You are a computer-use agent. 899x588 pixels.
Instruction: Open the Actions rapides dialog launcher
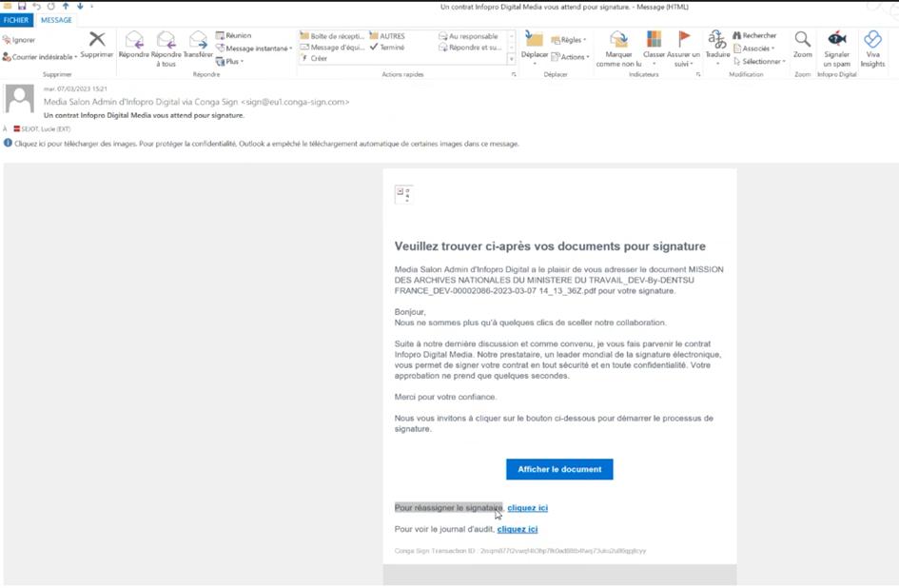click(x=514, y=74)
